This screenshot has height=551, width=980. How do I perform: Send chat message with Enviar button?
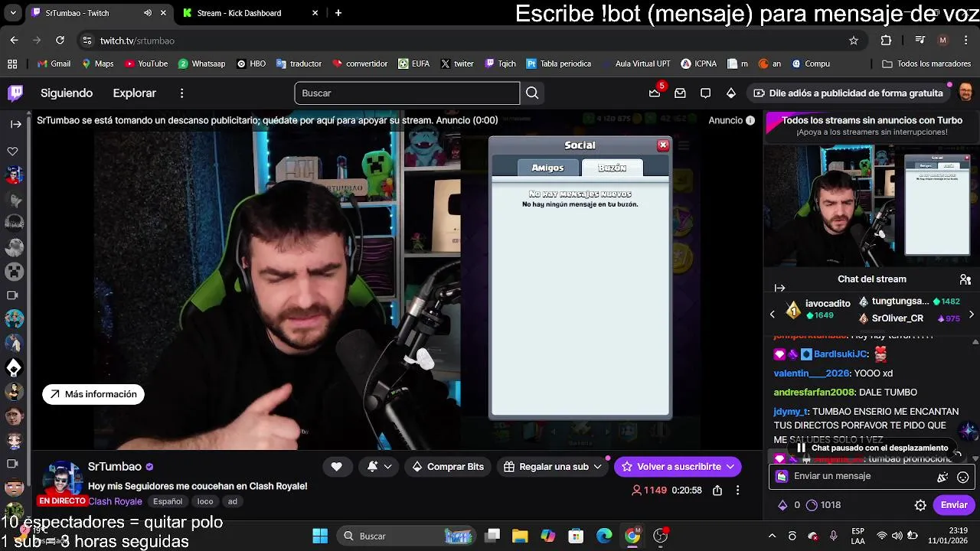(954, 505)
